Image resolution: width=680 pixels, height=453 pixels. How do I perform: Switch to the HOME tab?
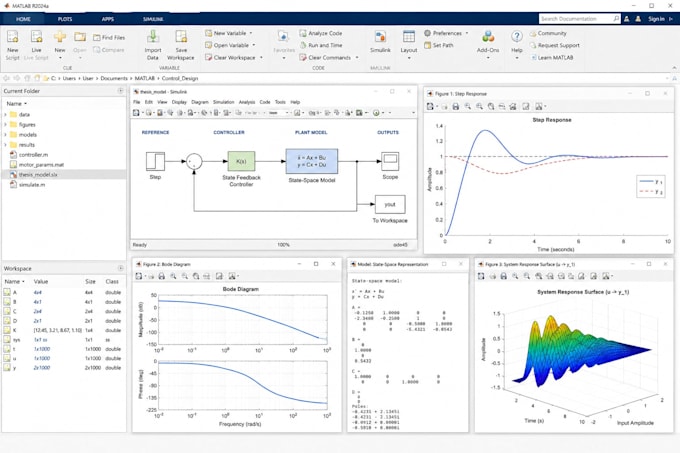tap(23, 19)
